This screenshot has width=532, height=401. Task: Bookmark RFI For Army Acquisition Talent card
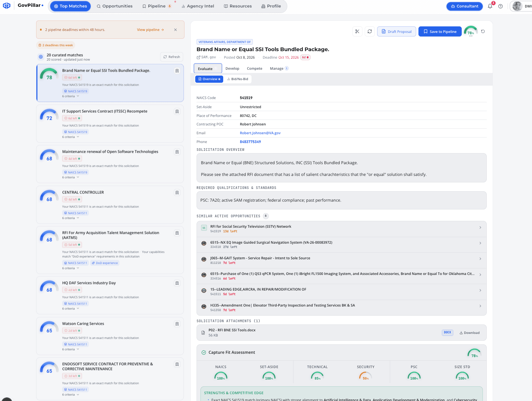click(x=177, y=233)
